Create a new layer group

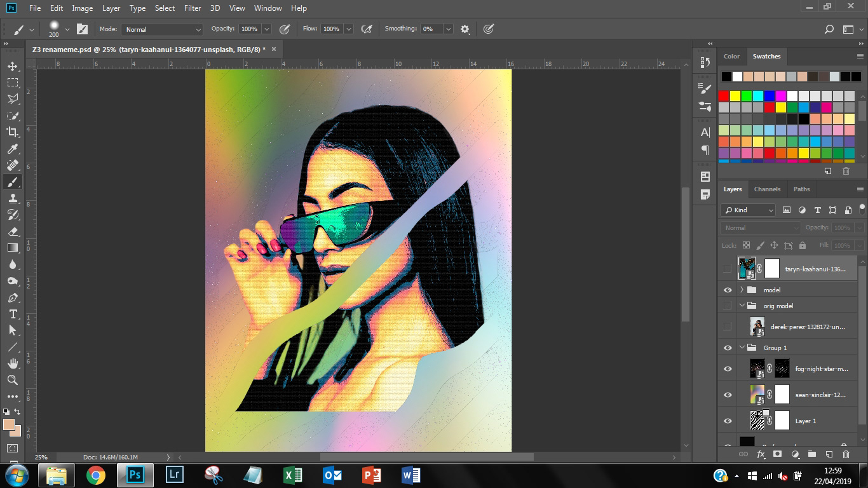[x=811, y=454]
